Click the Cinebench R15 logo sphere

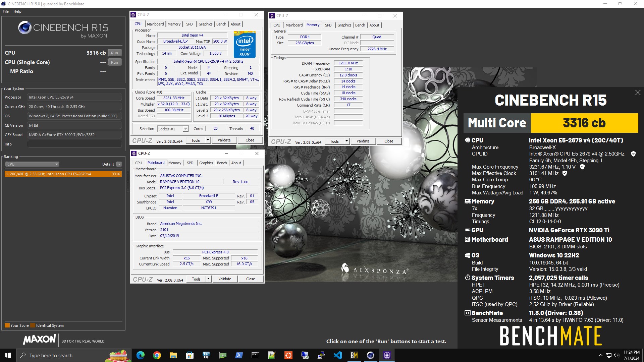25,27
